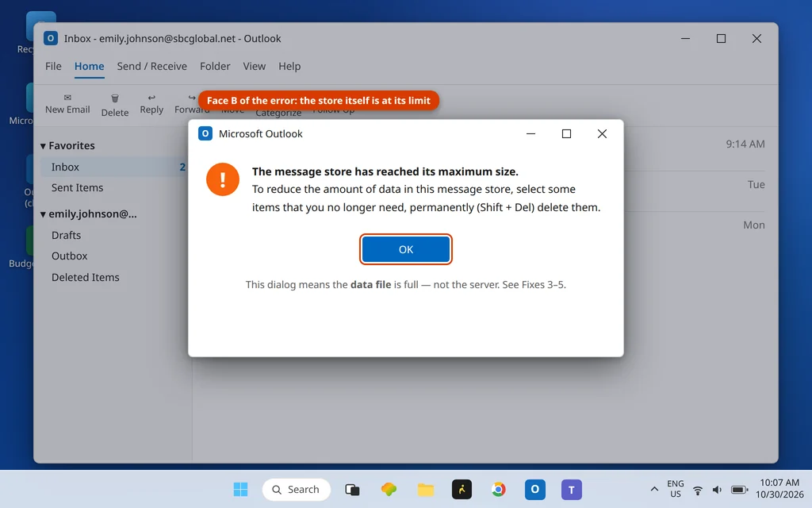Screen dimensions: 812x508
Task: Open the clock showing 10:07 AM
Action: coord(779,489)
